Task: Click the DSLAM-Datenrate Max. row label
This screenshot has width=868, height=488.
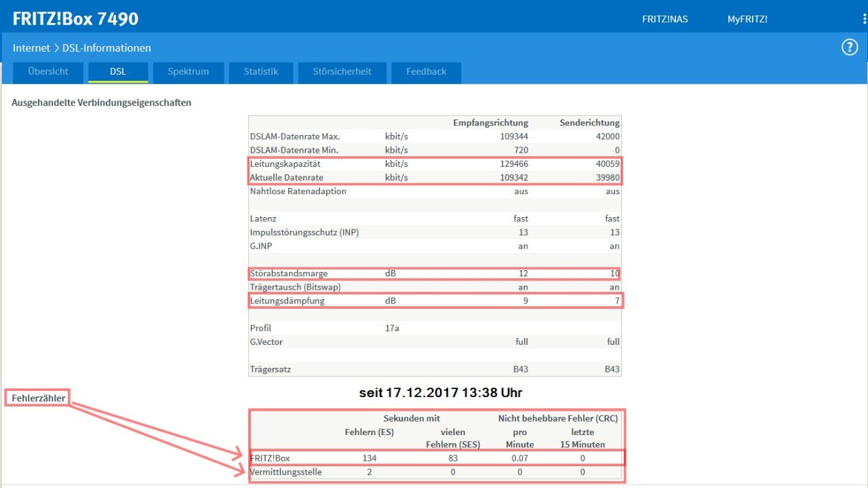Action: 295,136
